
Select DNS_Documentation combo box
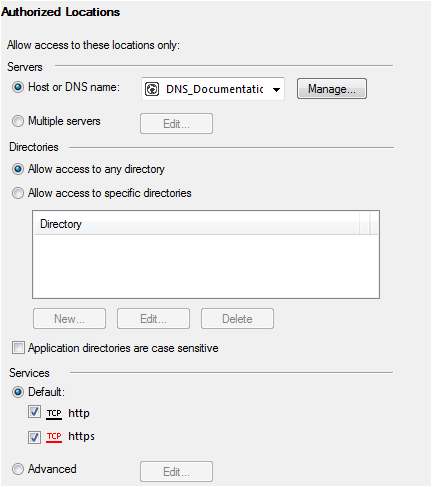[213, 89]
